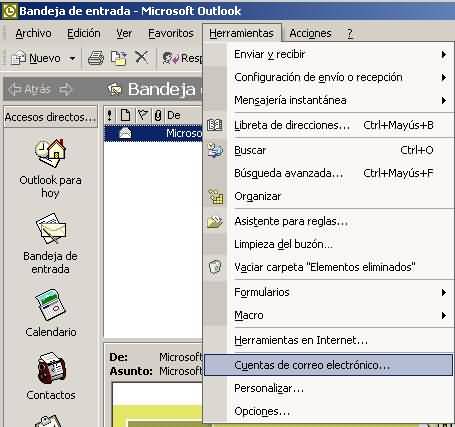Image resolution: width=455 pixels, height=427 pixels.
Task: Sort by importance exclamation column header
Action: pyautogui.click(x=110, y=116)
